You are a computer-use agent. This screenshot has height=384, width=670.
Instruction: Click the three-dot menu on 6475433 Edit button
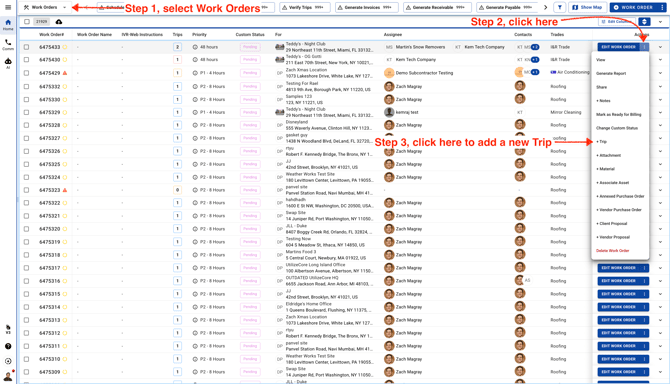coord(644,47)
